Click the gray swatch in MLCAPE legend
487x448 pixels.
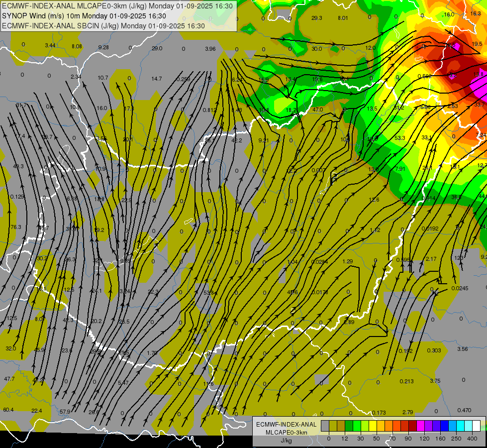[x=325, y=426]
